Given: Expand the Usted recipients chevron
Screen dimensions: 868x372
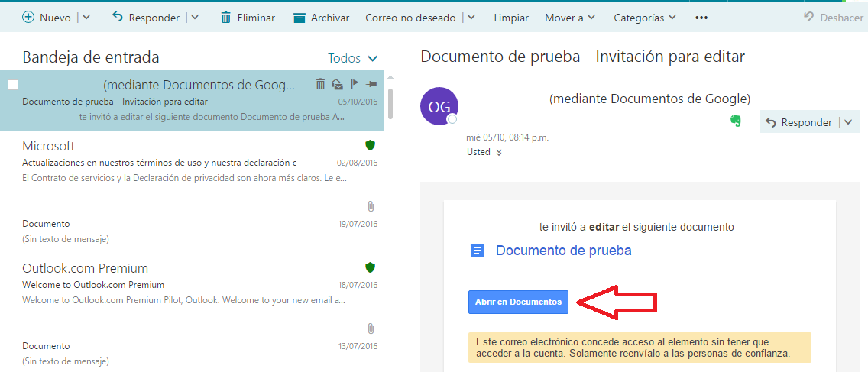Looking at the screenshot, I should [x=499, y=153].
